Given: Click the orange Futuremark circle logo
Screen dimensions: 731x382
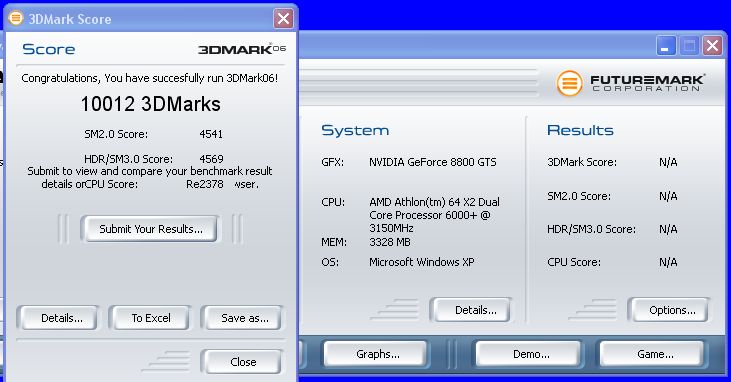Looking at the screenshot, I should click(x=569, y=83).
